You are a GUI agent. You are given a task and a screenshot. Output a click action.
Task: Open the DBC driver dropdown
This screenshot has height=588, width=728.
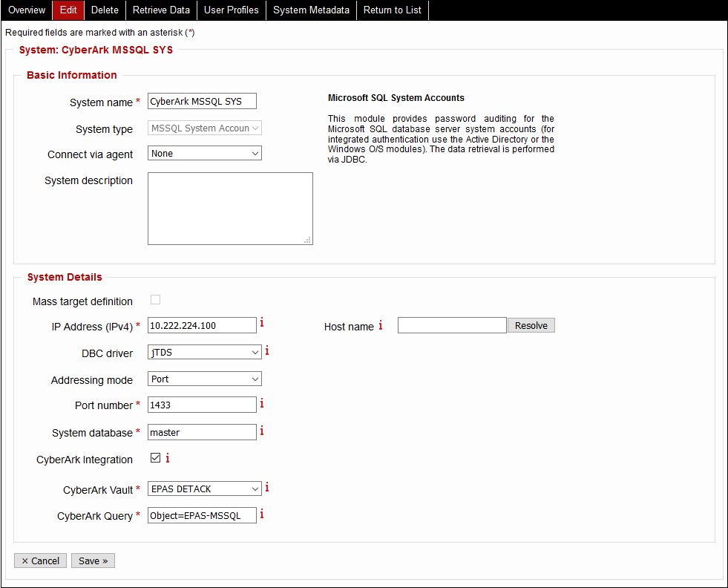click(204, 352)
